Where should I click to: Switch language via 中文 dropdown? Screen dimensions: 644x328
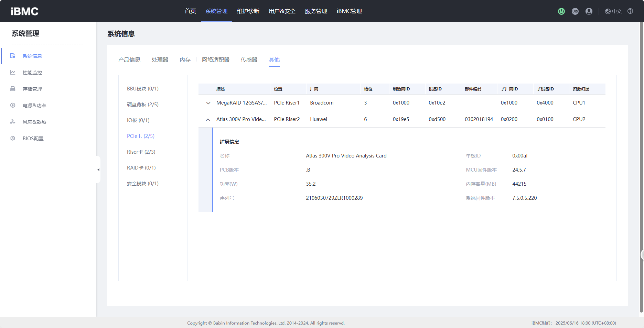(616, 11)
